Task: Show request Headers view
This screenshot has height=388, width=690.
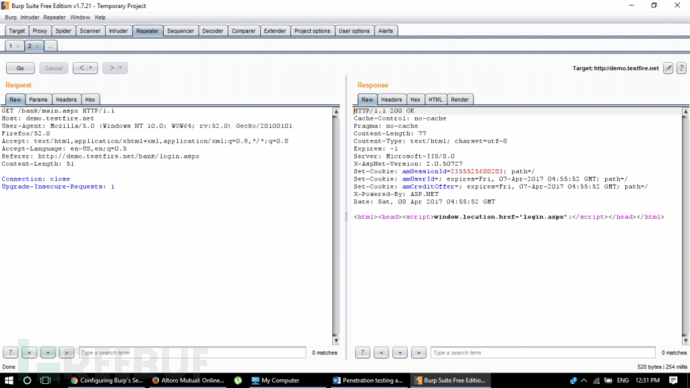Action: click(x=66, y=99)
